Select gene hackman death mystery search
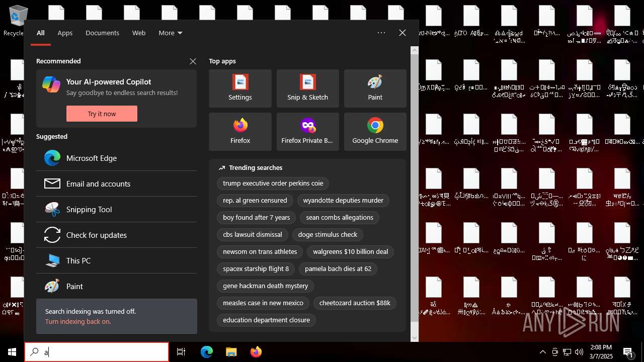The width and height of the screenshot is (644, 362). 266,286
